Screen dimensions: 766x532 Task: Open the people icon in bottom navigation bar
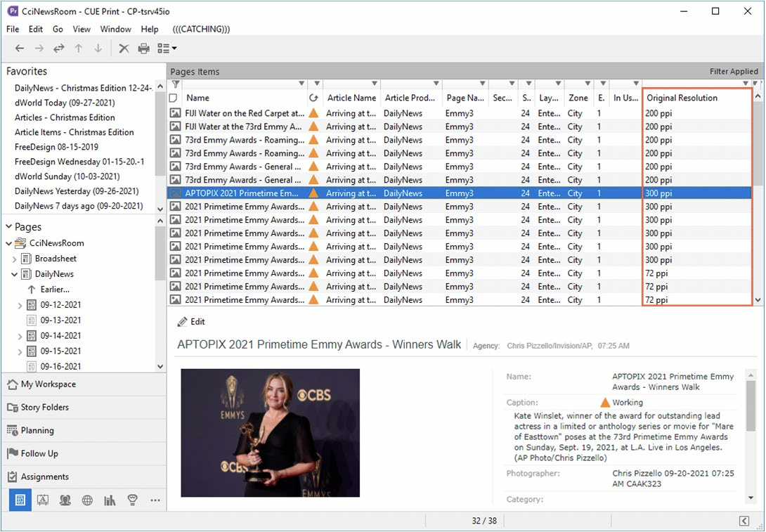[x=65, y=500]
